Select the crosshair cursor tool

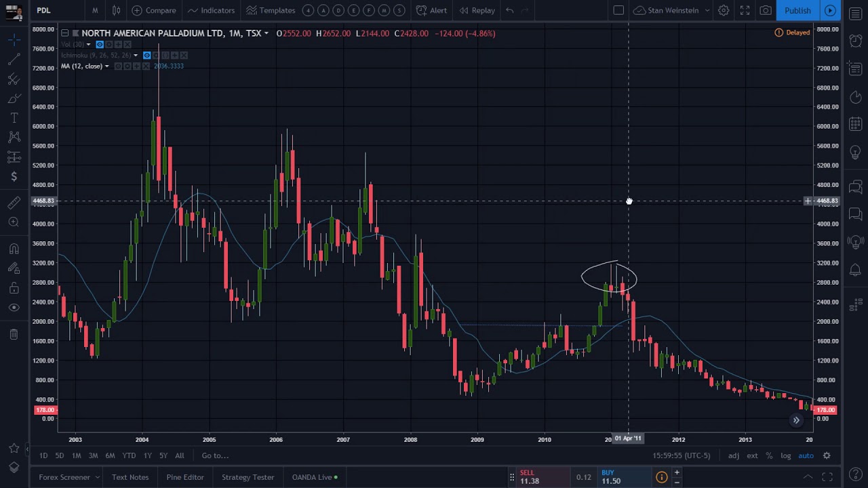[14, 41]
